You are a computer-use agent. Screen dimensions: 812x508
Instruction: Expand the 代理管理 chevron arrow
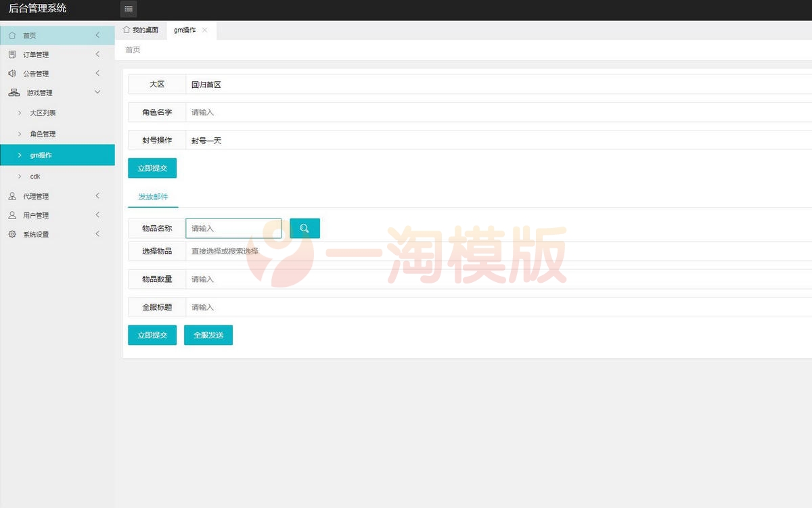97,196
